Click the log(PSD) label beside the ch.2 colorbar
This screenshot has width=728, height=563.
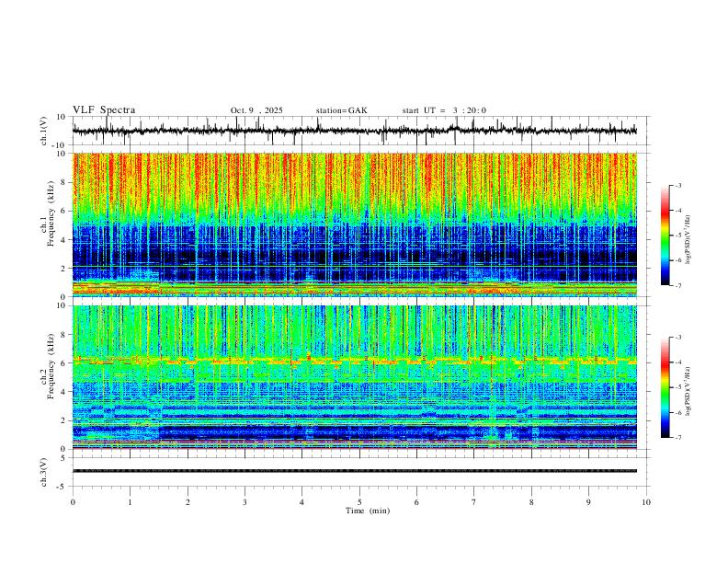688,391
